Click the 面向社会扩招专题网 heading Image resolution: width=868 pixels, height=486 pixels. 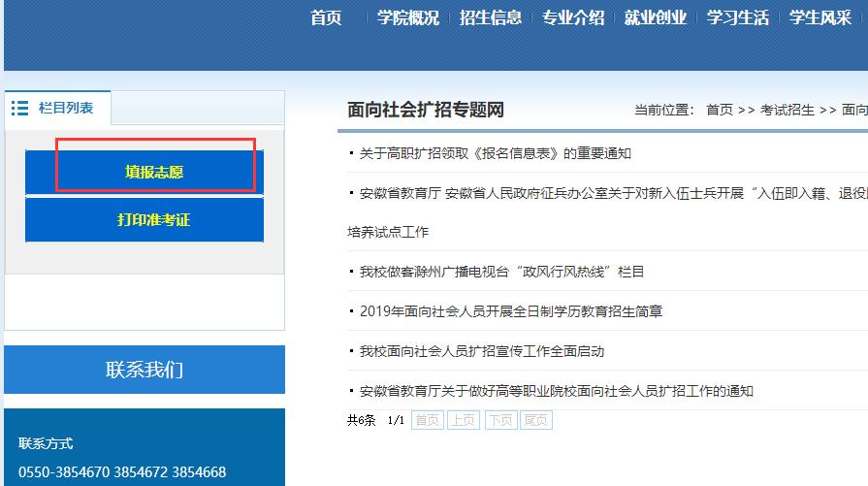425,110
